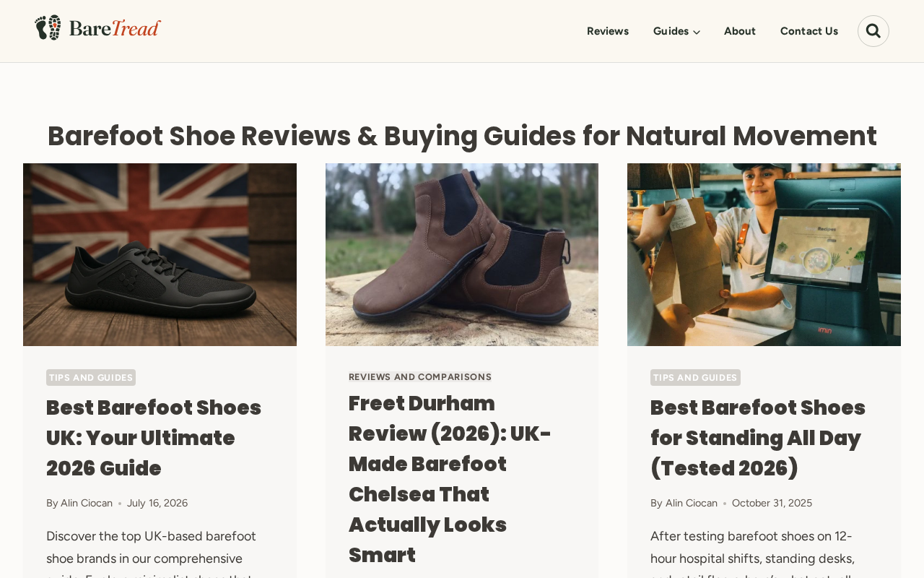The width and height of the screenshot is (924, 578).
Task: Go to the About page
Action: click(740, 31)
